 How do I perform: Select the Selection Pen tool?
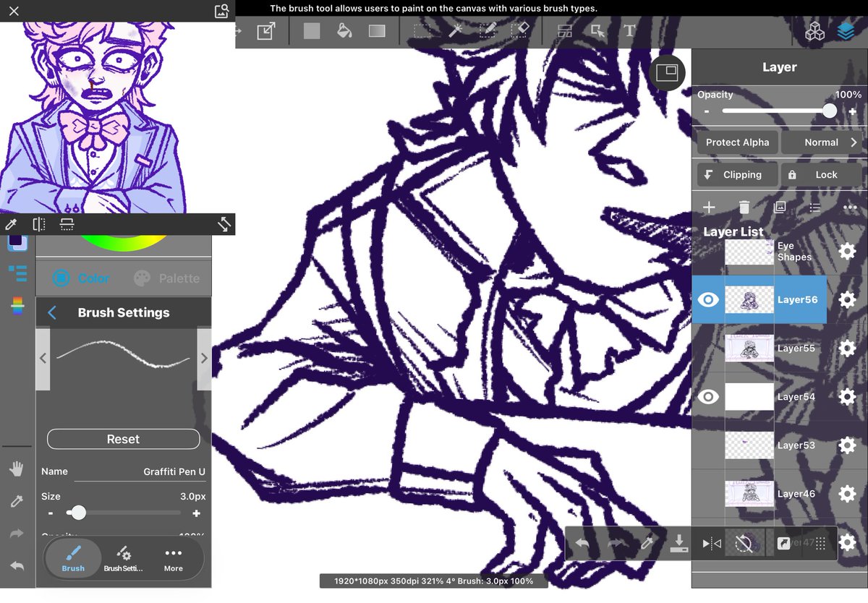coord(488,31)
